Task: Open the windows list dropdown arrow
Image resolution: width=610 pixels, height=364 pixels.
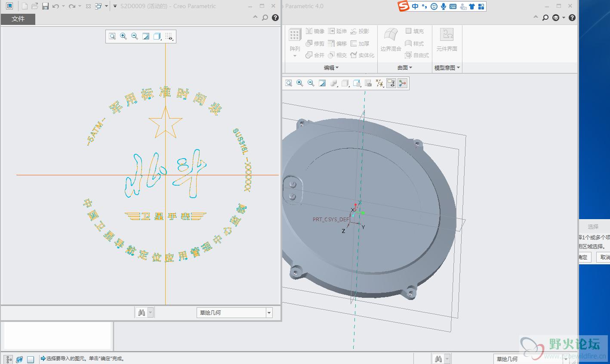Action: [106, 6]
